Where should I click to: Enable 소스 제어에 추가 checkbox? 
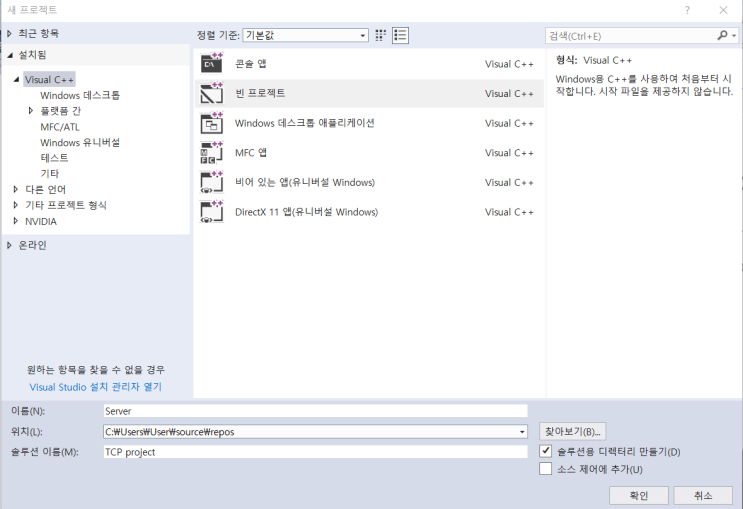pos(545,469)
